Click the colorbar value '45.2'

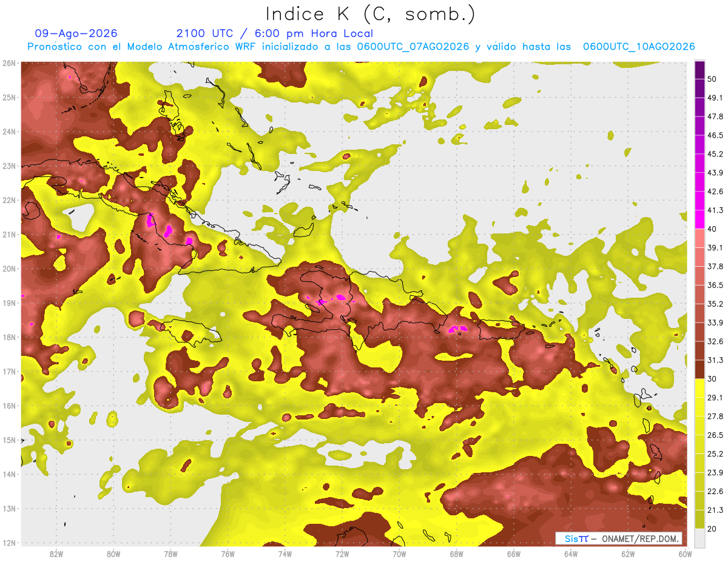pyautogui.click(x=715, y=154)
